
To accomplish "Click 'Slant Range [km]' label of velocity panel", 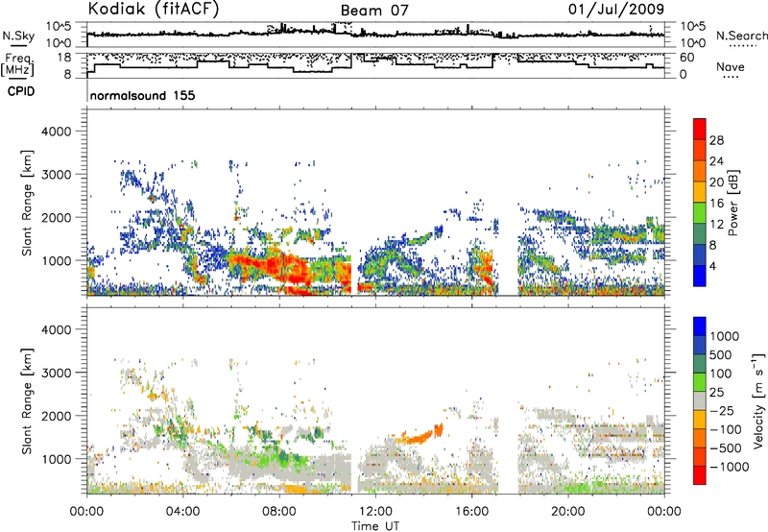I will [x=27, y=400].
